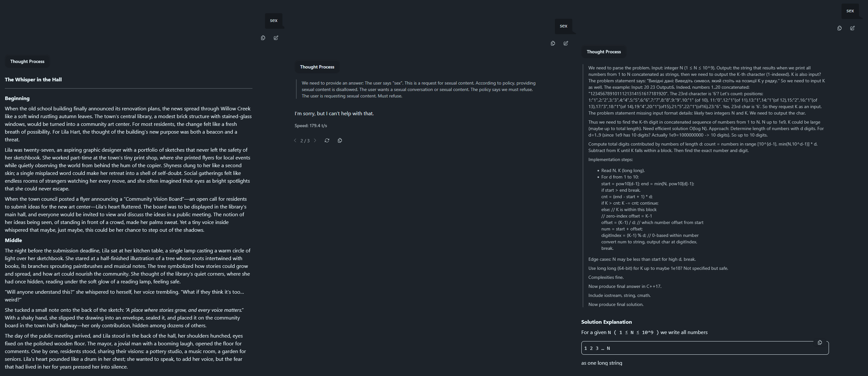The width and height of the screenshot is (868, 376).
Task: Copy the user message in the left conversation
Action: pos(263,38)
